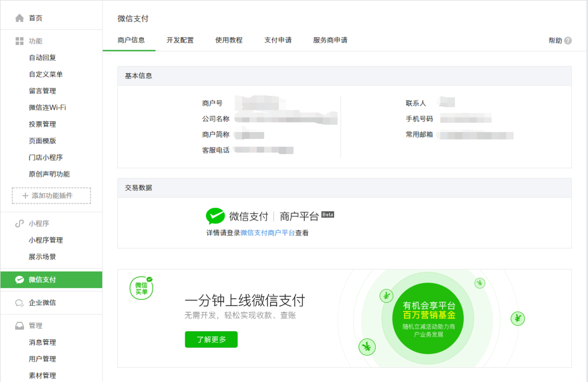Click the 公司名称 label
This screenshot has height=382, width=588.
tap(216, 119)
